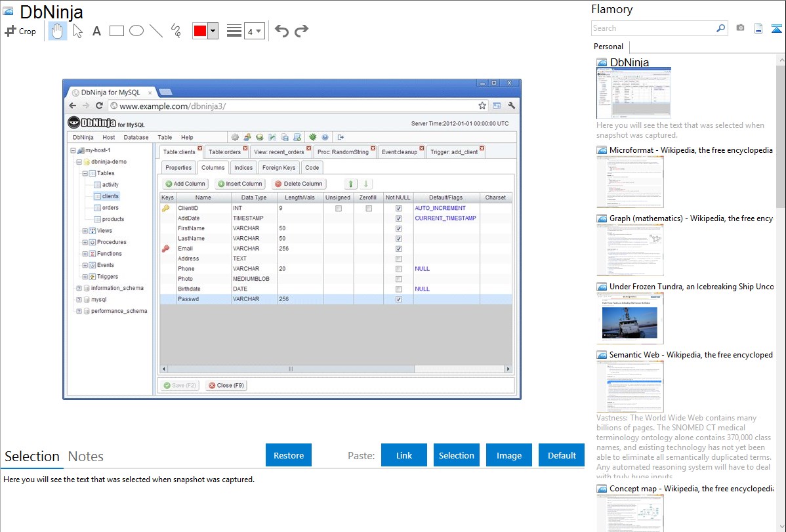Click the Paste Image button
The width and height of the screenshot is (786, 532).
click(508, 455)
